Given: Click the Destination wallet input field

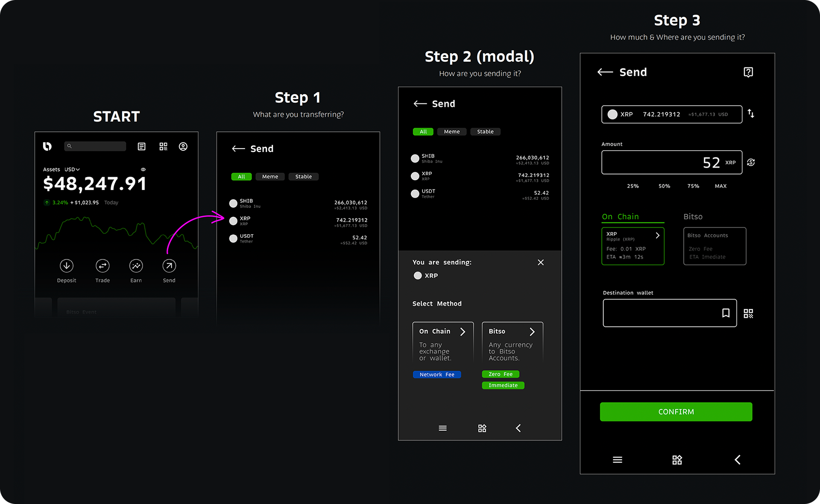Looking at the screenshot, I should coord(670,313).
